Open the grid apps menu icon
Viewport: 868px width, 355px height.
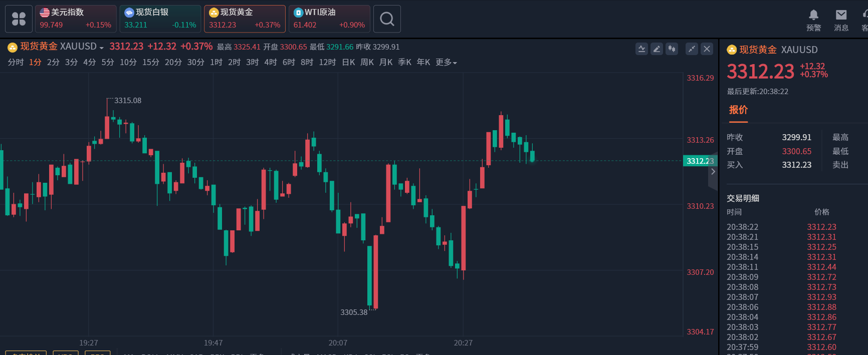19,19
